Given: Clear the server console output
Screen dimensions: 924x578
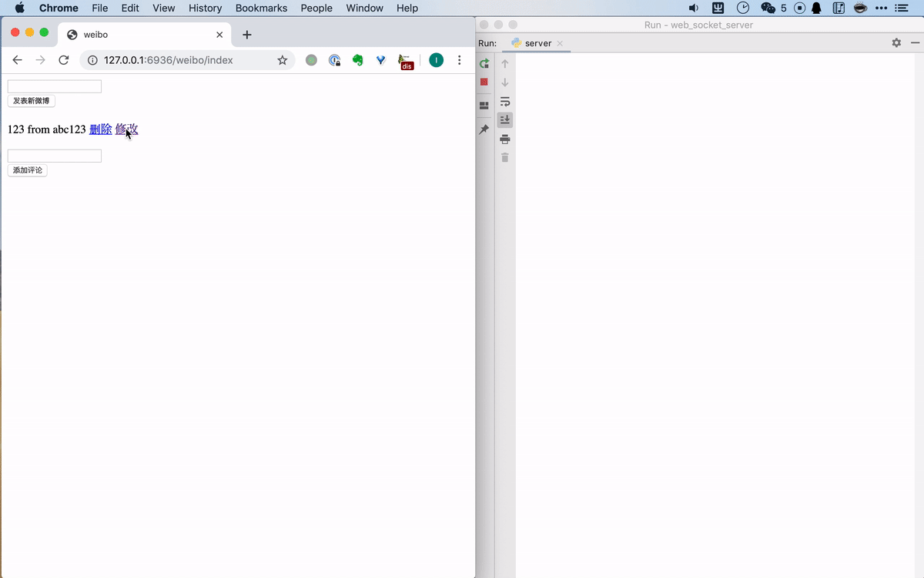Looking at the screenshot, I should pyautogui.click(x=505, y=157).
